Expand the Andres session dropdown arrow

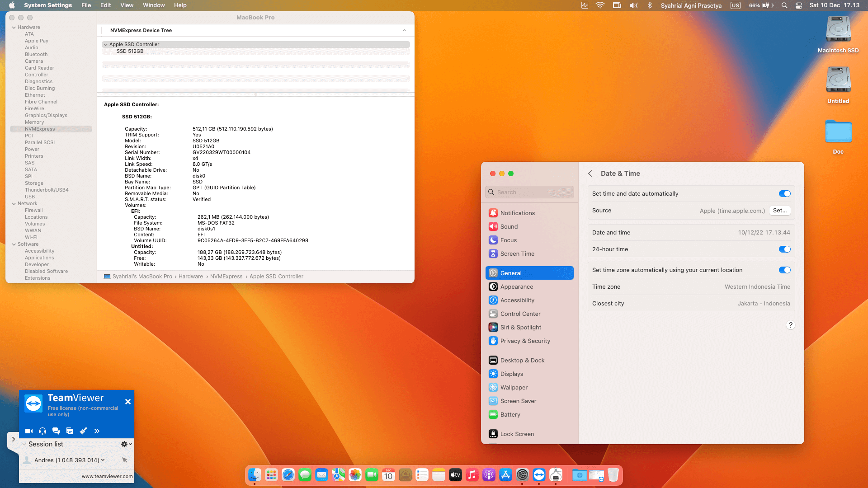coord(103,460)
